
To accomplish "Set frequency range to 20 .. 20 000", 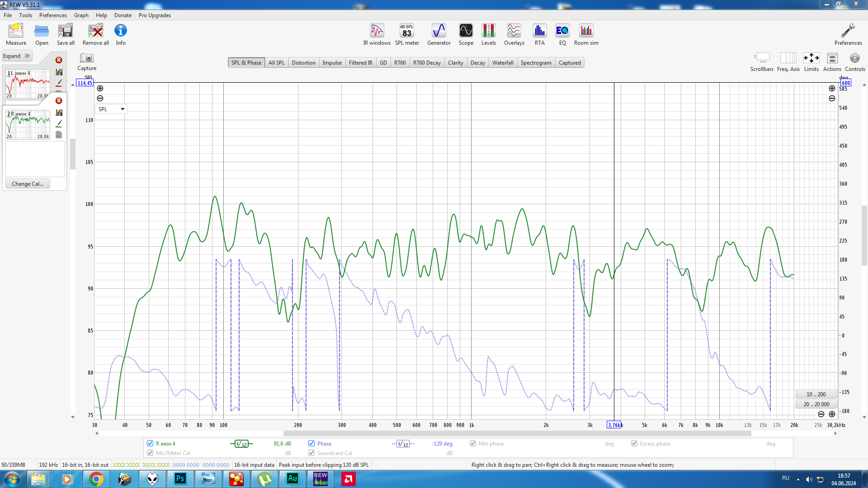I will tap(816, 404).
